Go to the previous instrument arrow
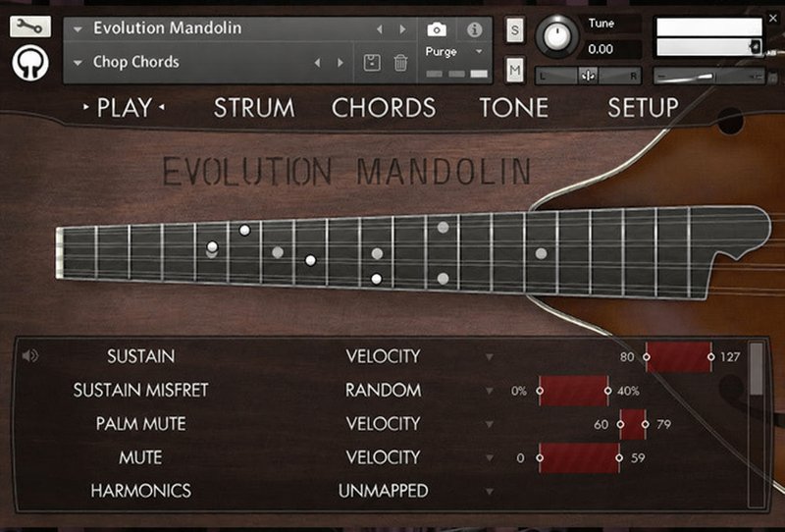This screenshot has width=785, height=532. pos(380,29)
